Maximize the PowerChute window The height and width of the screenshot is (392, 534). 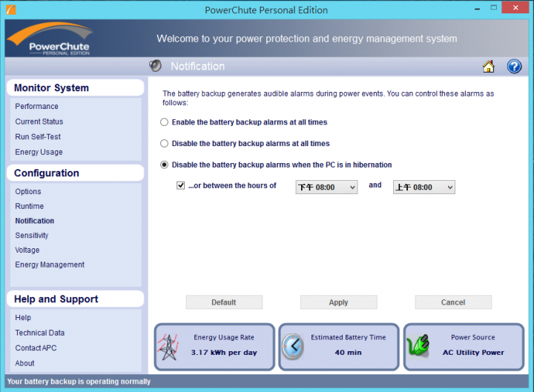point(493,7)
